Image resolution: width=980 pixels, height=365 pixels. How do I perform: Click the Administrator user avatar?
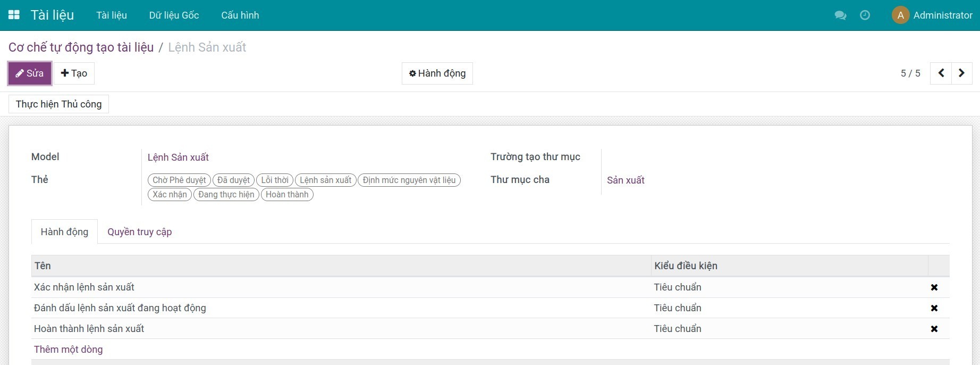[x=900, y=15]
